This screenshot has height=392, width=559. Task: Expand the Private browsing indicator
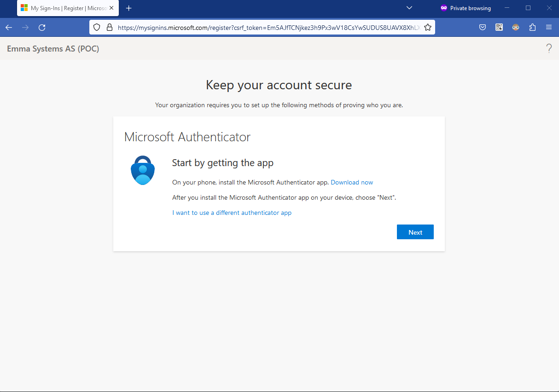coord(465,8)
